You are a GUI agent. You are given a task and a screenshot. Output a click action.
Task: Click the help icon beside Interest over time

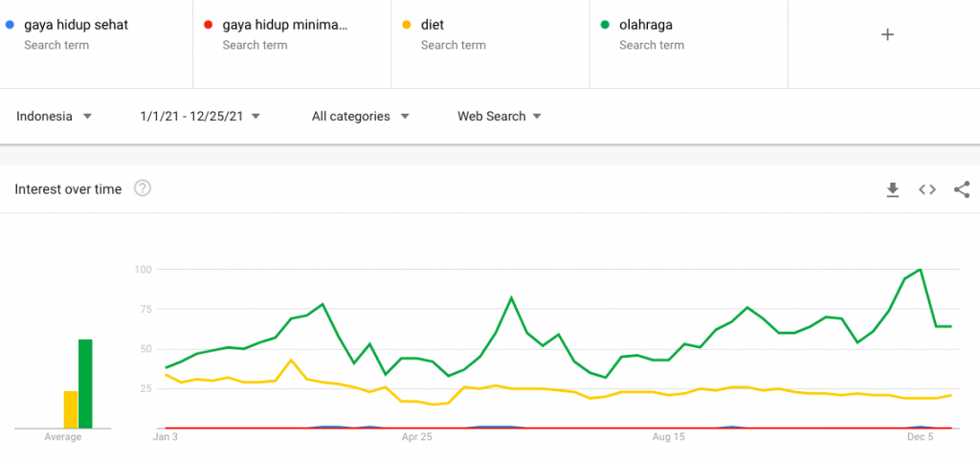point(143,188)
